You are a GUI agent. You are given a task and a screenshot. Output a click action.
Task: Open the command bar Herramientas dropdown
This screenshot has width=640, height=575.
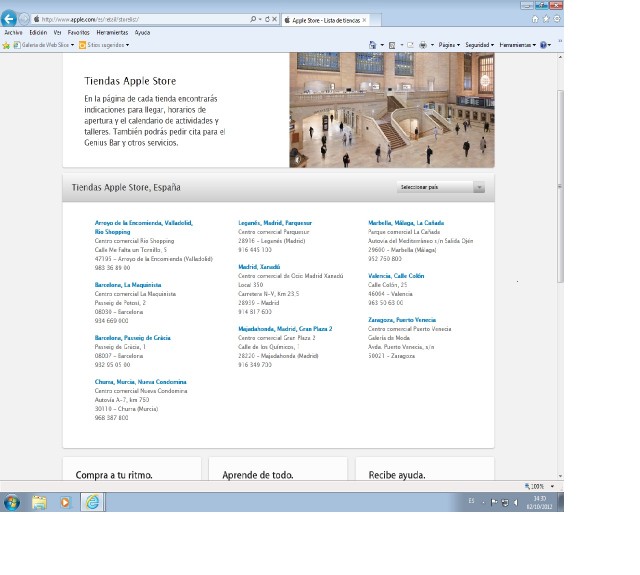point(518,45)
